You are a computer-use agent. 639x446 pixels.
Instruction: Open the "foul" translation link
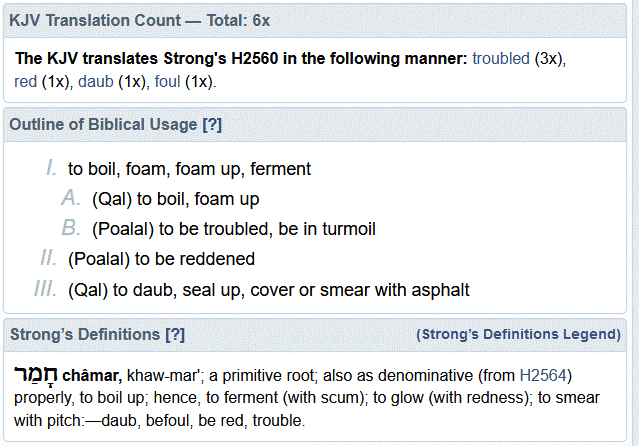tap(168, 81)
